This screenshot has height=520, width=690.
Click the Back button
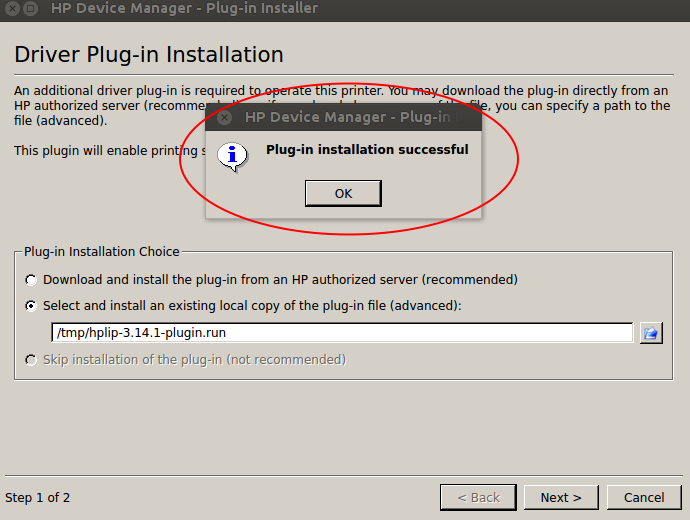click(x=478, y=498)
